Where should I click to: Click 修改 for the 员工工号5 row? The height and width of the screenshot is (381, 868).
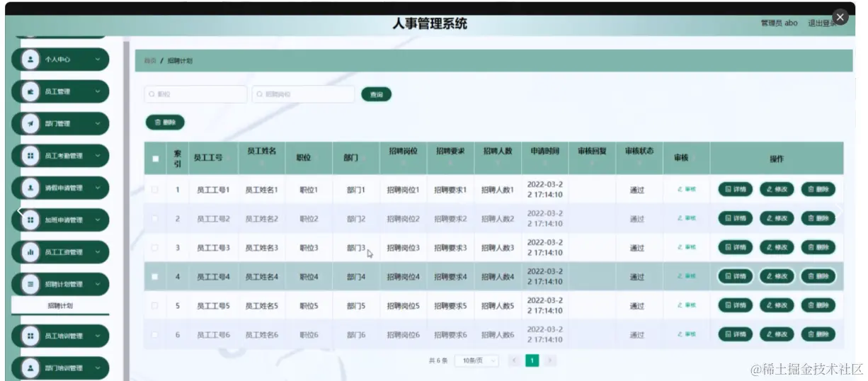click(777, 305)
